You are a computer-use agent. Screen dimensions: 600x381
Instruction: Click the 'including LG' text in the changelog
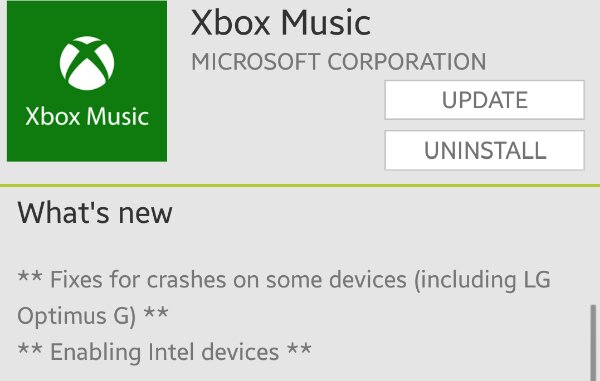pos(483,280)
